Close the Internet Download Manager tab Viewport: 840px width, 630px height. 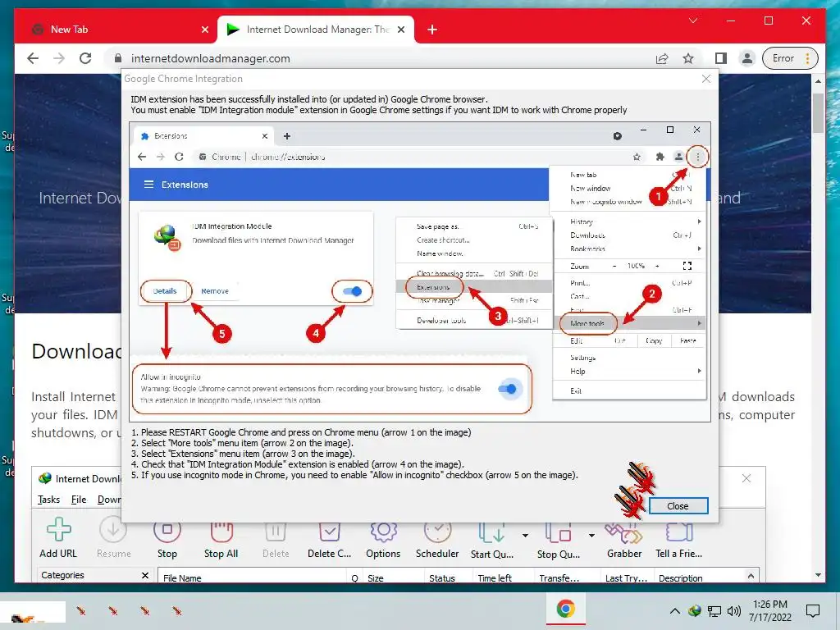pos(400,30)
